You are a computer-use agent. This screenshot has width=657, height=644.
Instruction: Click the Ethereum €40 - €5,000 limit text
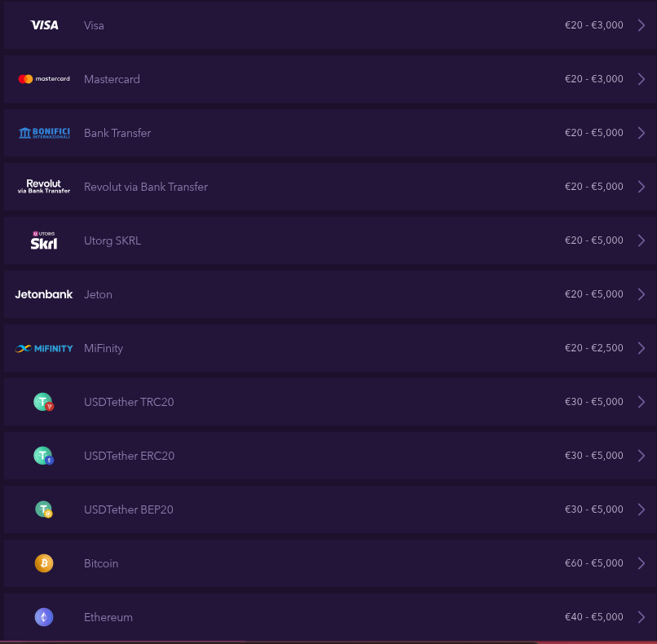pyautogui.click(x=593, y=617)
